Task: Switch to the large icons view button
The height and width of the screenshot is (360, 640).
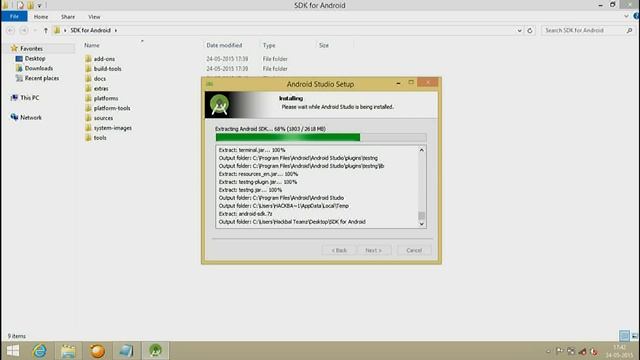Action: (634, 336)
